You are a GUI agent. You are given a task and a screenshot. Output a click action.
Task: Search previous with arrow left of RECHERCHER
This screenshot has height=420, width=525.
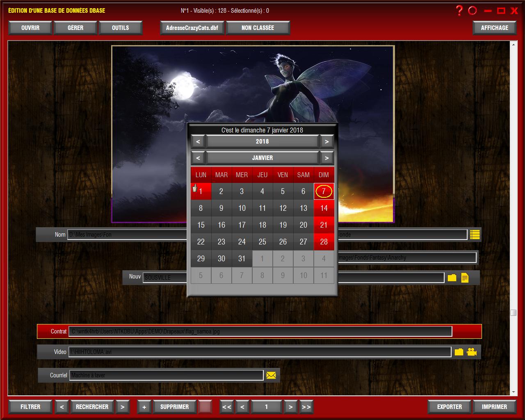coord(62,407)
